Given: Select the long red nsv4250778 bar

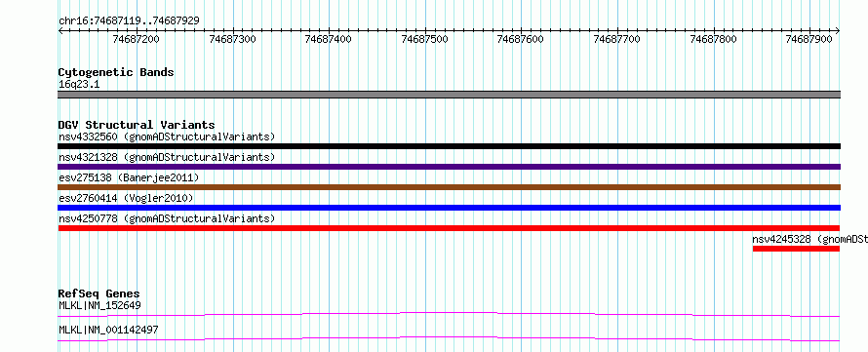Looking at the screenshot, I should pos(449,228).
